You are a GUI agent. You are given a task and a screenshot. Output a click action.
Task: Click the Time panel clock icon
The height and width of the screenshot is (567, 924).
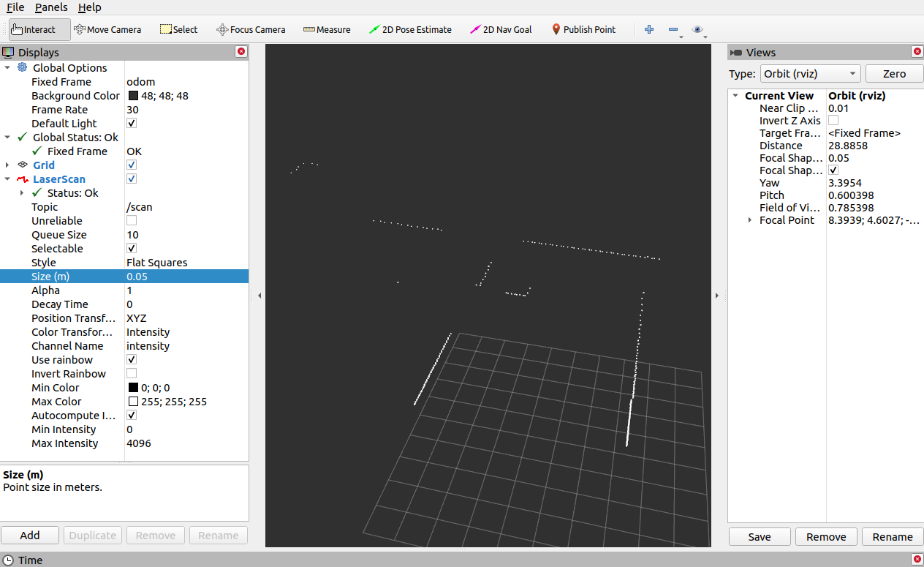coord(8,560)
